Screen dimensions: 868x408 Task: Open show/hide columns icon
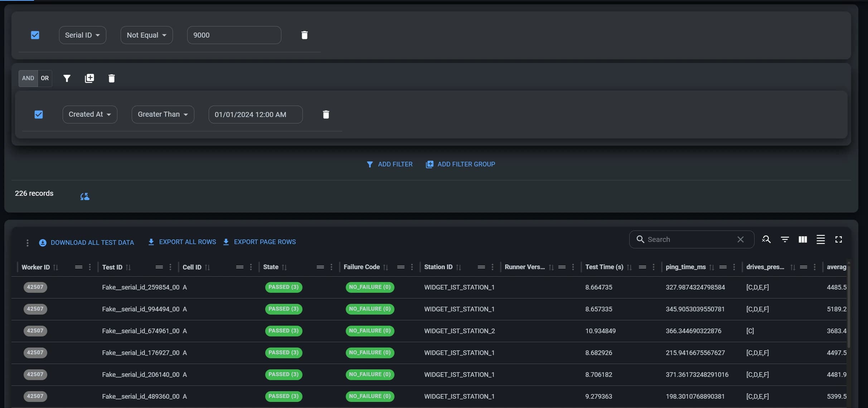pos(802,239)
